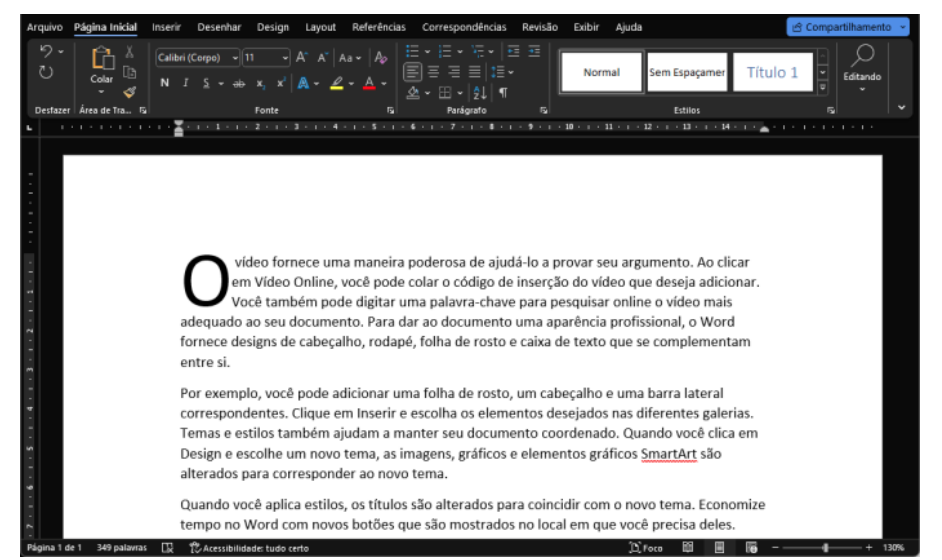Screen dimensions: 942x560
Task: Switch to the Referências tab
Action: click(378, 27)
